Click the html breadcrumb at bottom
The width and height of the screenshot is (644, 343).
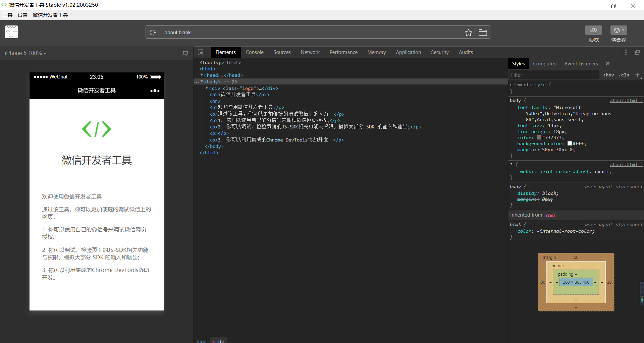tap(202, 341)
